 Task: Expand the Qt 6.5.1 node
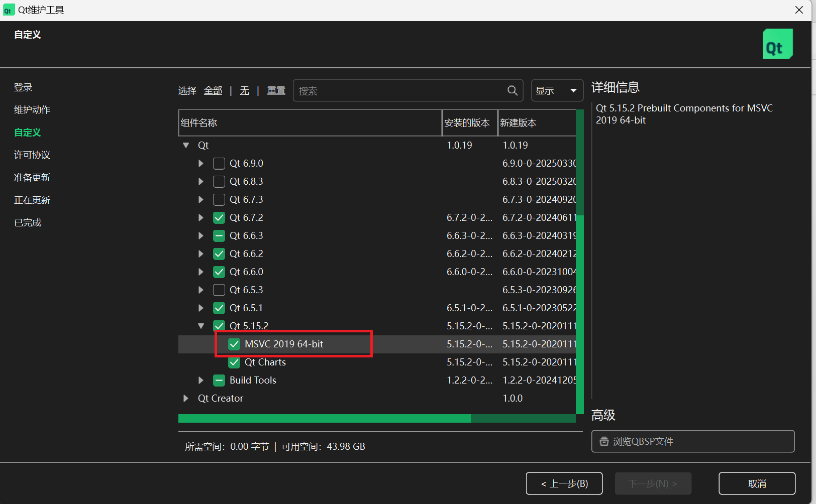pyautogui.click(x=201, y=308)
